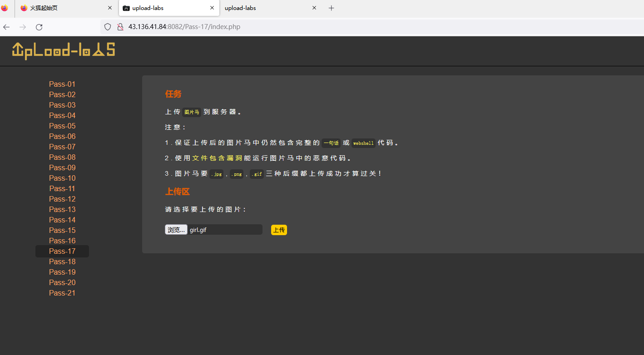The width and height of the screenshot is (644, 355).
Task: Open Pass-12 in the sidebar
Action: coord(62,199)
